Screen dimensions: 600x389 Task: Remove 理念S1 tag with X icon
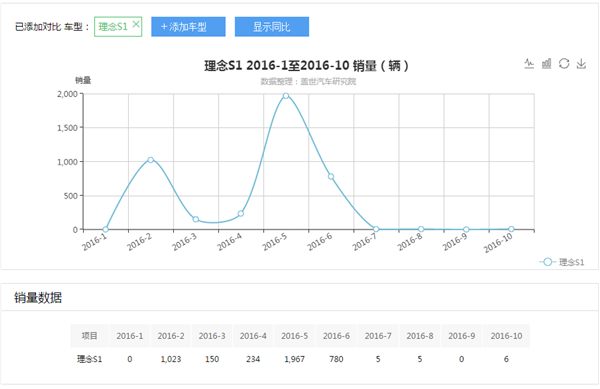(136, 24)
